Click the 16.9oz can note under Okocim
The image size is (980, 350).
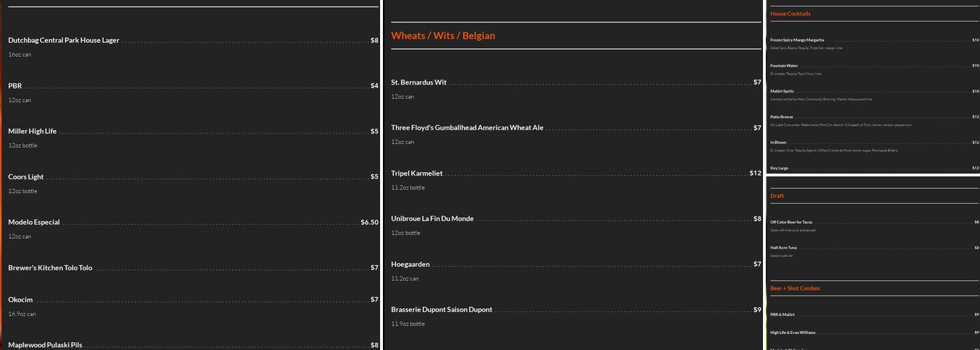(22, 314)
